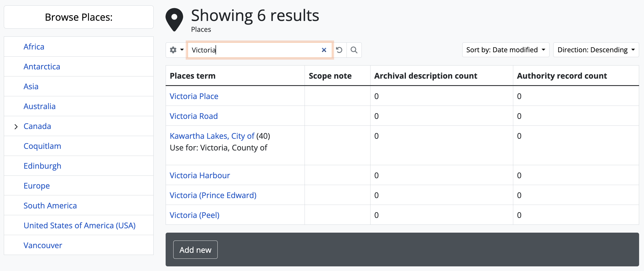Open the Victoria Road term

click(x=193, y=116)
